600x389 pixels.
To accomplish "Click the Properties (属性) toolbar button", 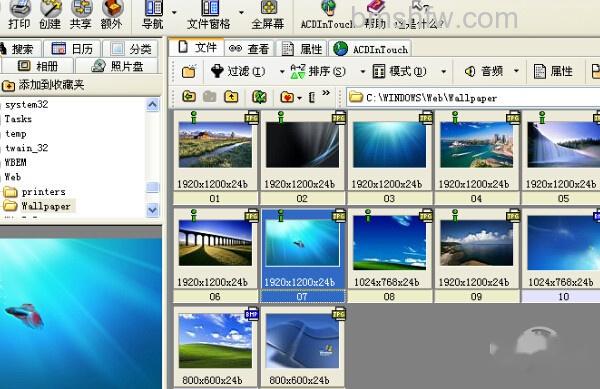I will [x=553, y=71].
